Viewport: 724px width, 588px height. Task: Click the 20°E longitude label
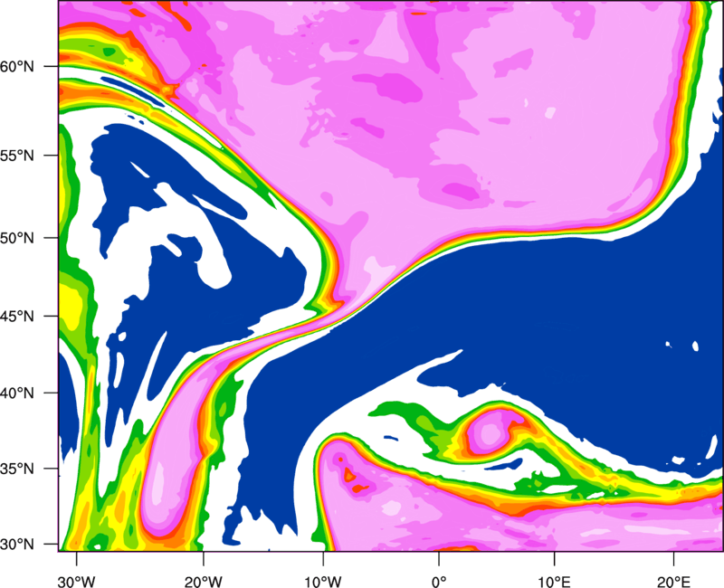[x=673, y=582]
